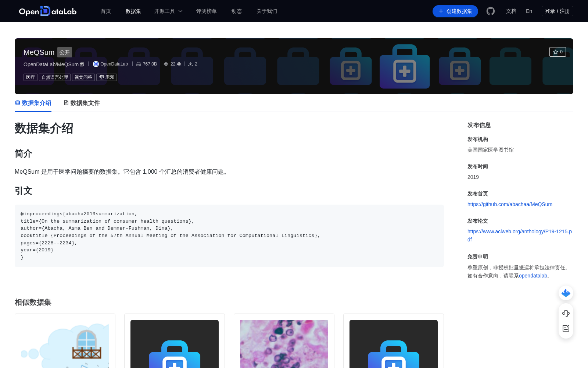Open the feedback note edit icon
The height and width of the screenshot is (368, 588).
566,328
